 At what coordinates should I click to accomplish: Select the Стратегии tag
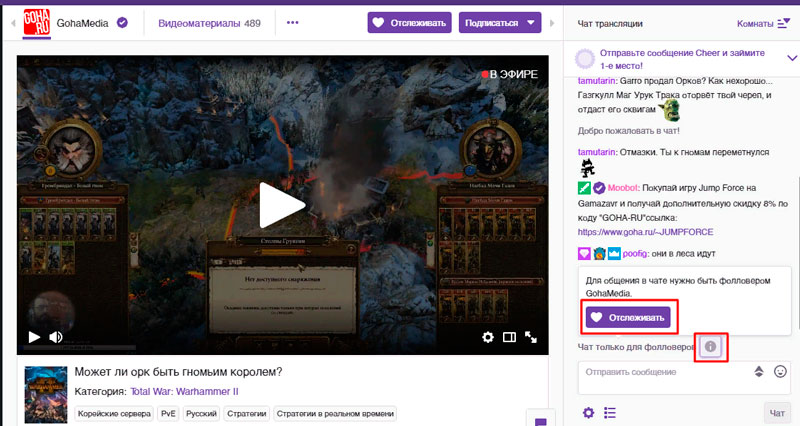pyautogui.click(x=246, y=413)
